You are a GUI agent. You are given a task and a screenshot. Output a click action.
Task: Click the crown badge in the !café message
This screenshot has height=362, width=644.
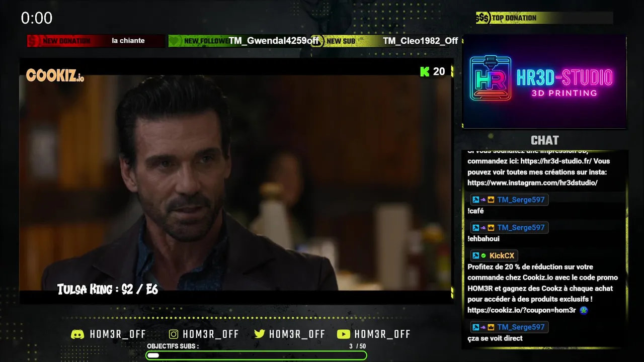(491, 200)
